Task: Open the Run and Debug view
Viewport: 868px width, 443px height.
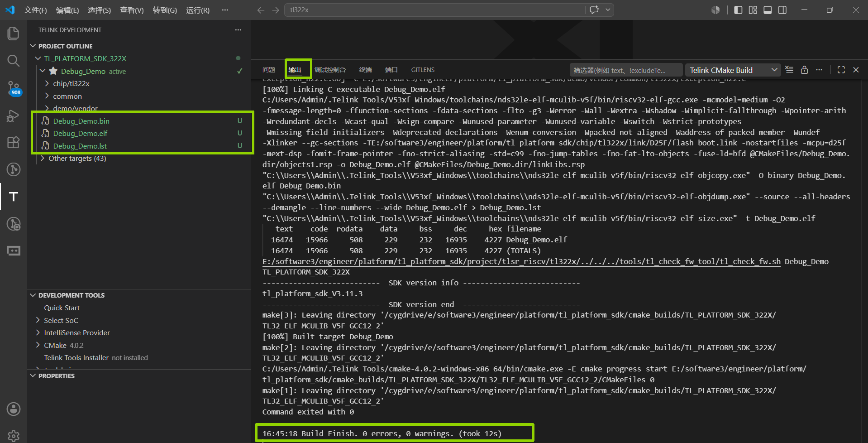Action: coord(14,116)
